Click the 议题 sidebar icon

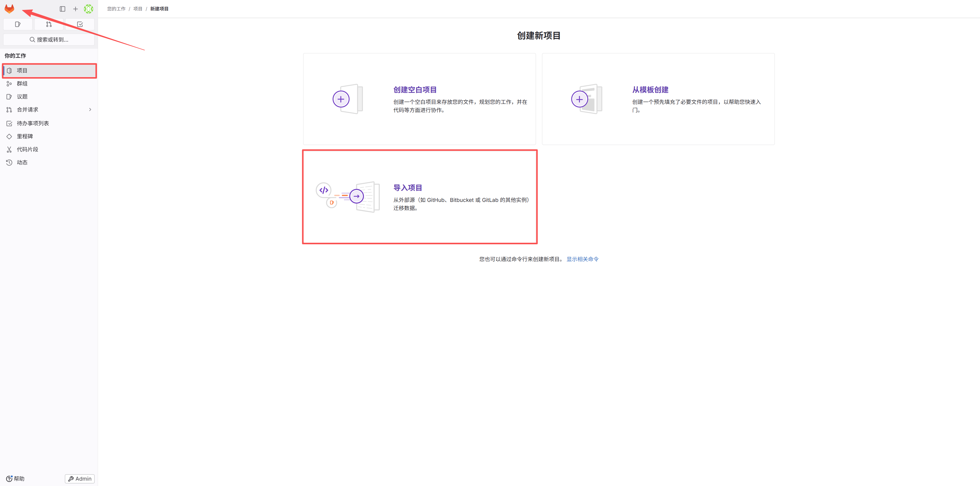pyautogui.click(x=9, y=97)
